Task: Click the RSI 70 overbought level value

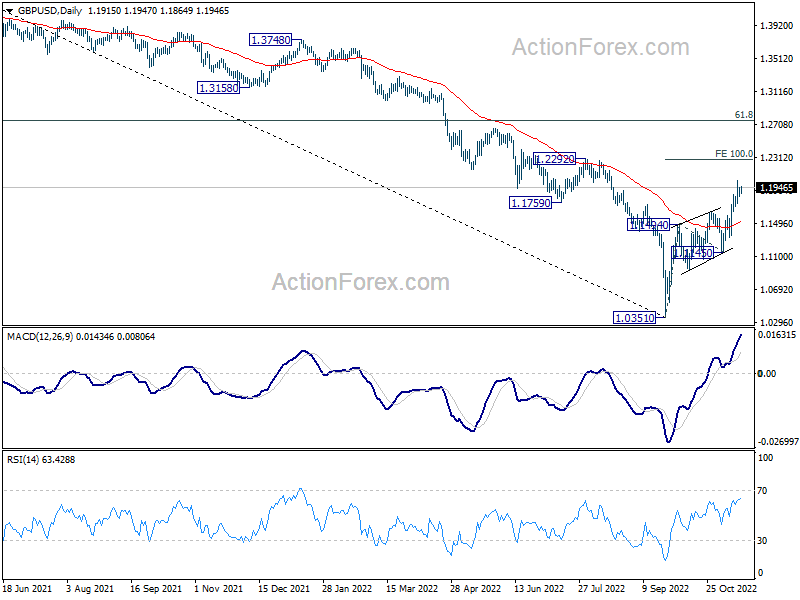Action: click(764, 491)
